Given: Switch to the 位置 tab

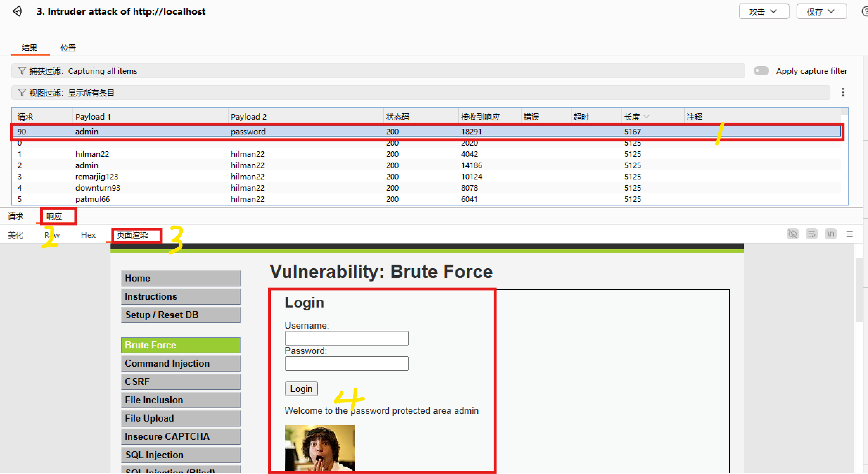Looking at the screenshot, I should tap(68, 48).
